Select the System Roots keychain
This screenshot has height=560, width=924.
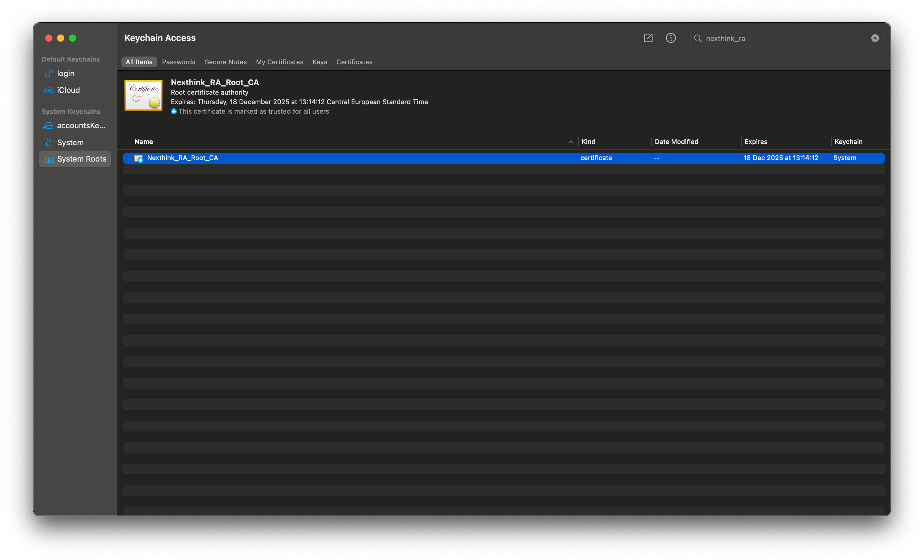[x=81, y=159]
